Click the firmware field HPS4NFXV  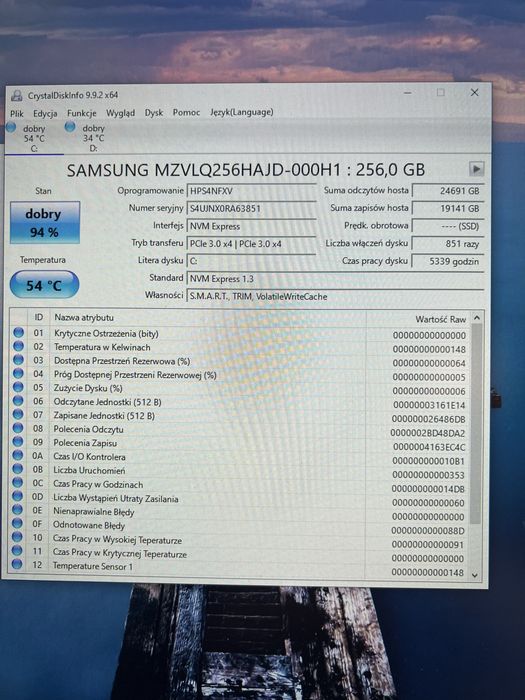point(251,191)
